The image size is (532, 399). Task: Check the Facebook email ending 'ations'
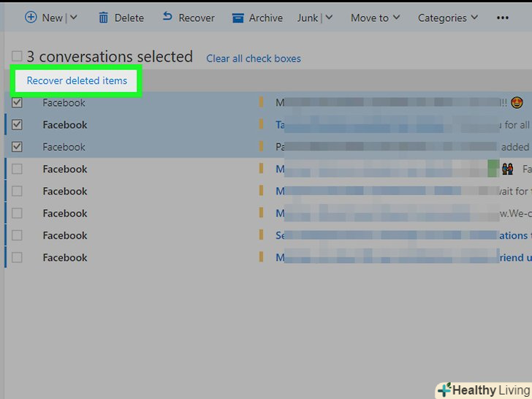tap(17, 235)
